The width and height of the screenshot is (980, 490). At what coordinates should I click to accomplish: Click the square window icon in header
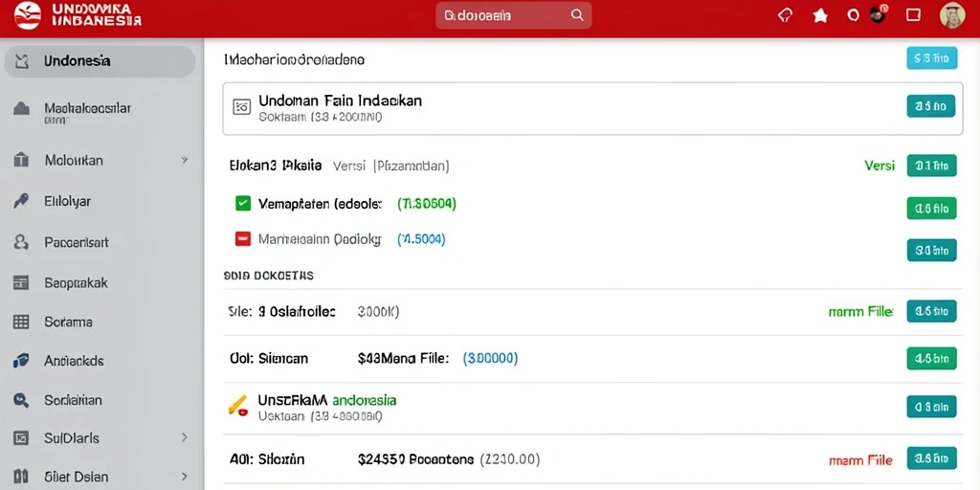pyautogui.click(x=913, y=15)
